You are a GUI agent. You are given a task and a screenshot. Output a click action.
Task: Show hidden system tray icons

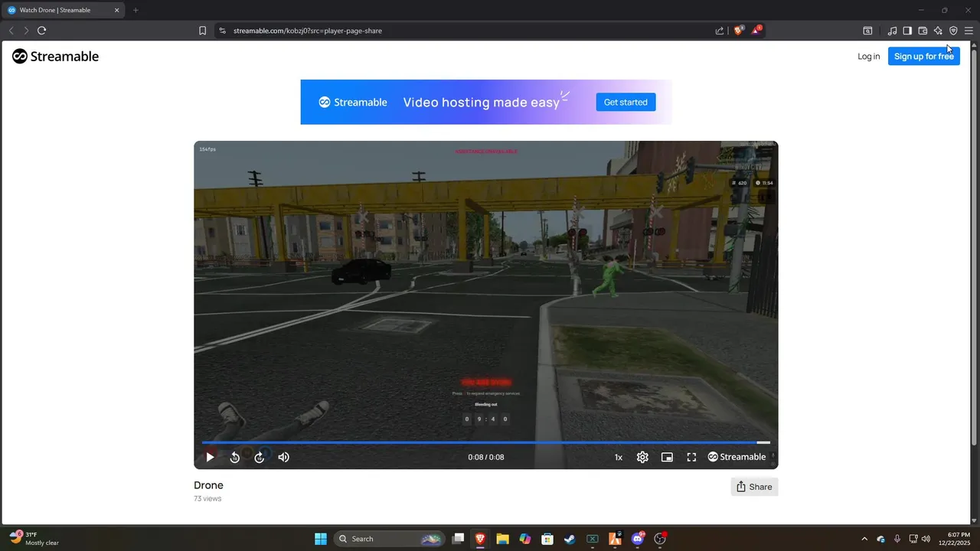coord(864,539)
